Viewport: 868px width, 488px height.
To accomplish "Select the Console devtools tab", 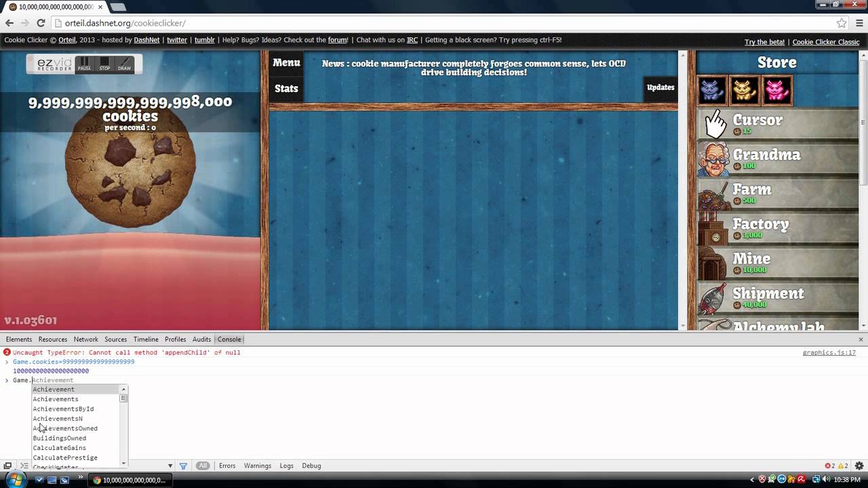I will click(x=229, y=340).
